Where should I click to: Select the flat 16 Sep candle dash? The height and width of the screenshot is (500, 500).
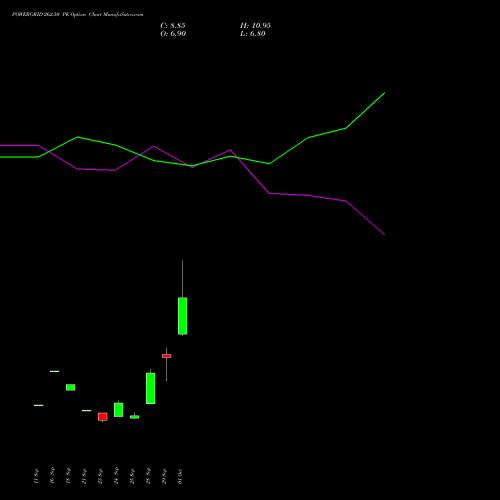55,371
